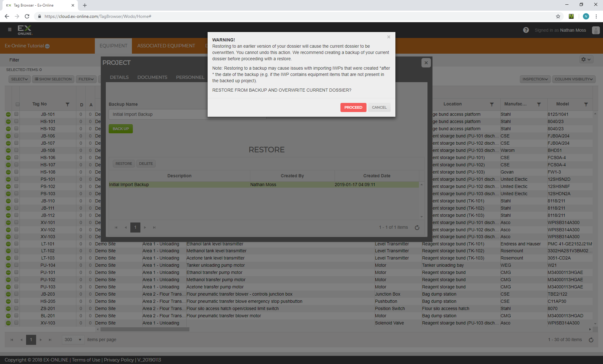Click the refresh icon in the restore grid
This screenshot has width=603, height=364.
click(x=417, y=227)
